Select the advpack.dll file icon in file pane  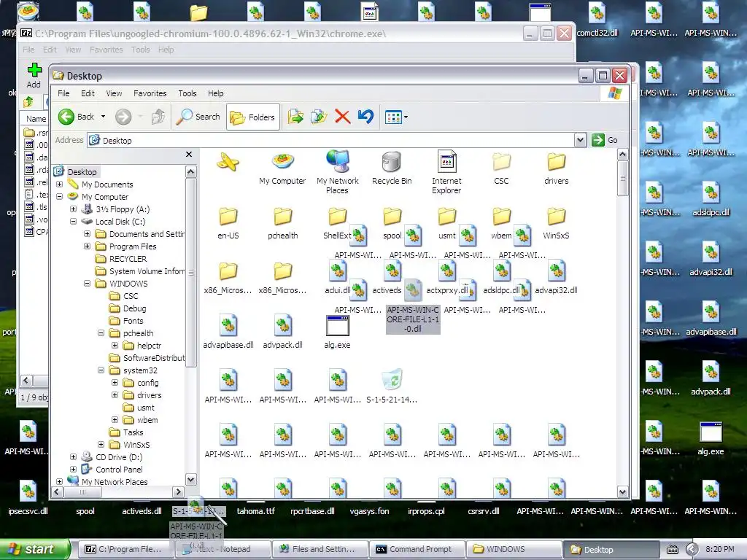coord(282,332)
